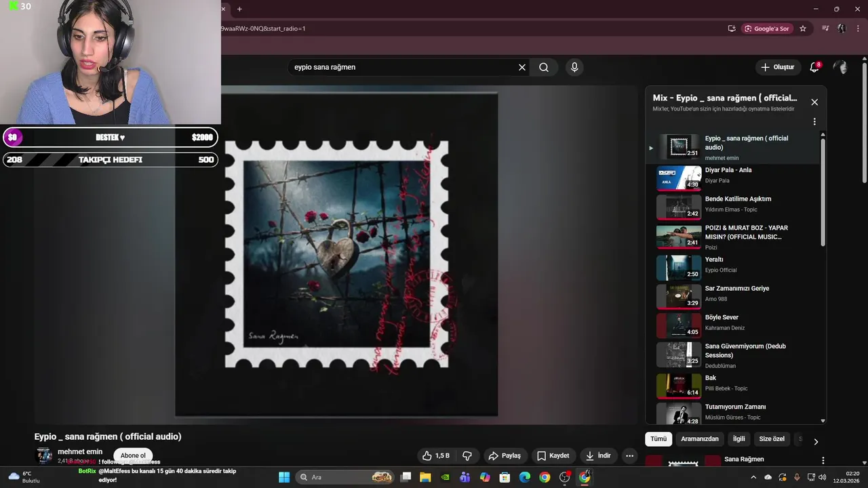Open Microsoft Edge from taskbar
The height and width of the screenshot is (488, 868).
(x=524, y=477)
